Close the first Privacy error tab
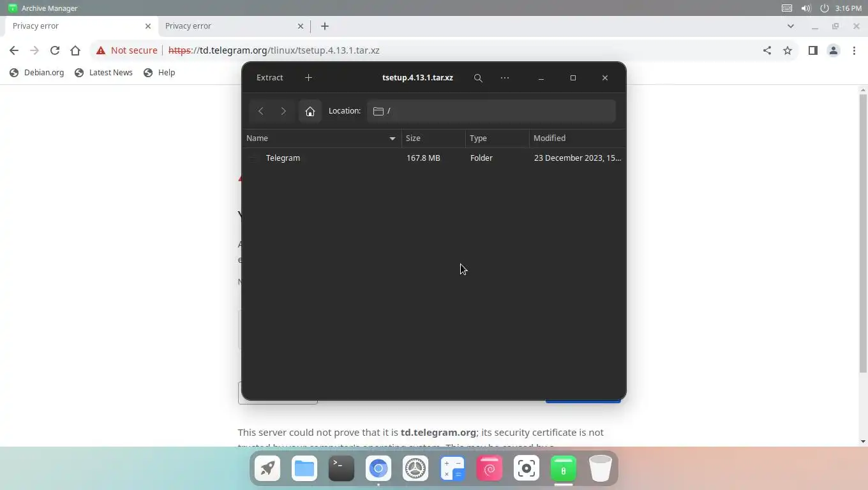The image size is (868, 490). 148,26
